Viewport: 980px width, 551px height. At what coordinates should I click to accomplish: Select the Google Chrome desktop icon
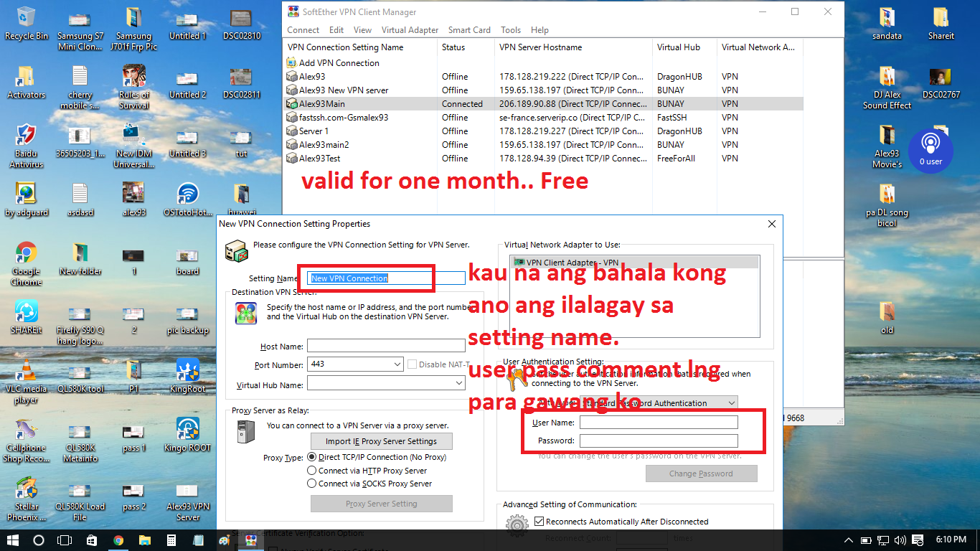27,264
